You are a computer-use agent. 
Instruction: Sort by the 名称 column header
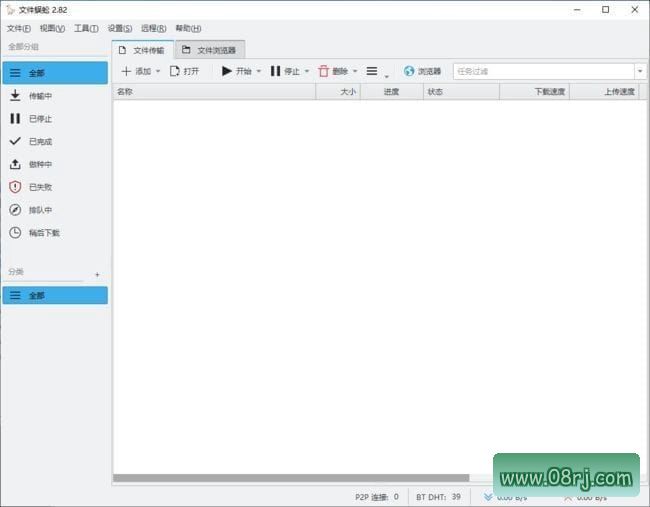pyautogui.click(x=214, y=92)
